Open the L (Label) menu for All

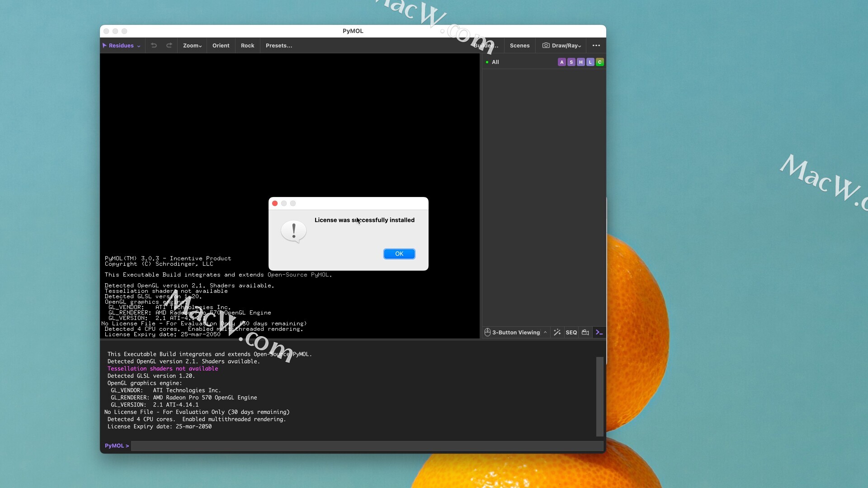590,62
